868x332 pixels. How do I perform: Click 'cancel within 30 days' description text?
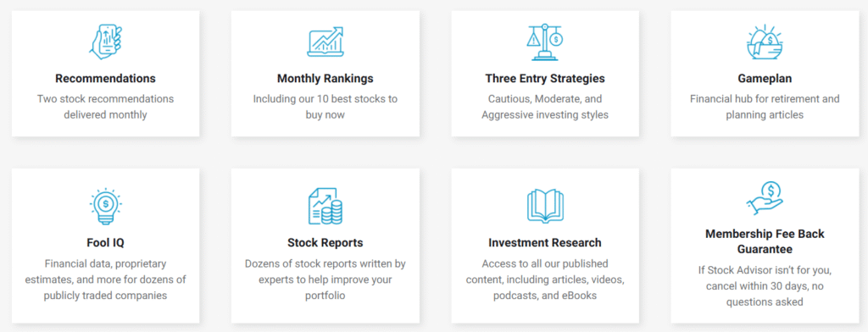click(765, 286)
